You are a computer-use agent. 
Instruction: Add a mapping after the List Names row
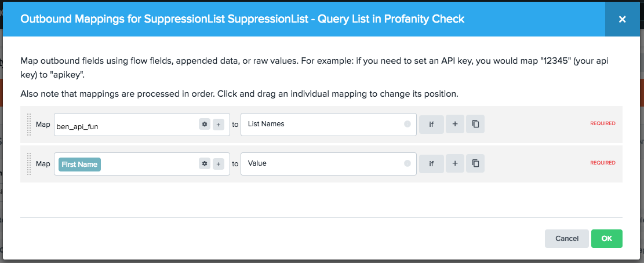point(455,124)
